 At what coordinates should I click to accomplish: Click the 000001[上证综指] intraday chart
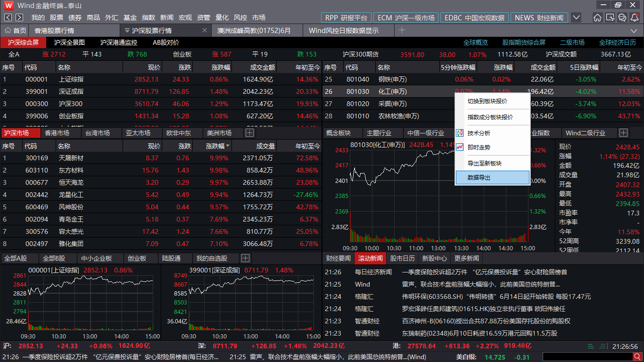pyautogui.click(x=80, y=303)
